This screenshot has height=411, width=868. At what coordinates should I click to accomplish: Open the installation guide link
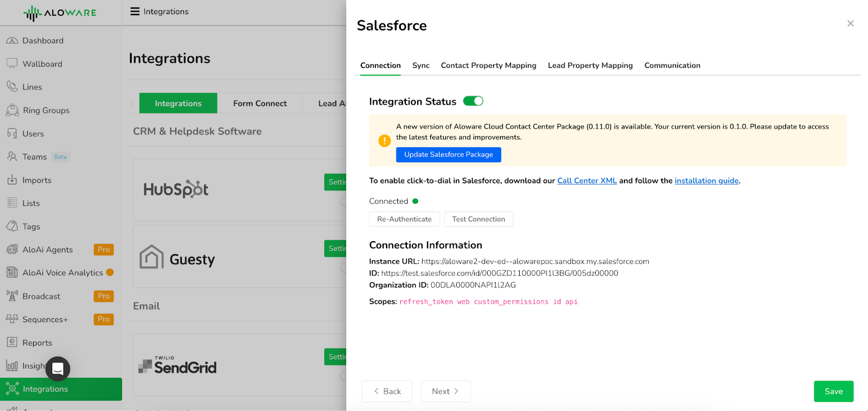tap(706, 181)
